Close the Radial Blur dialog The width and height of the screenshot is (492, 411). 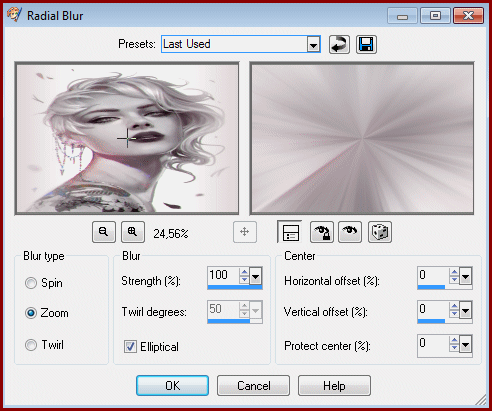click(468, 16)
